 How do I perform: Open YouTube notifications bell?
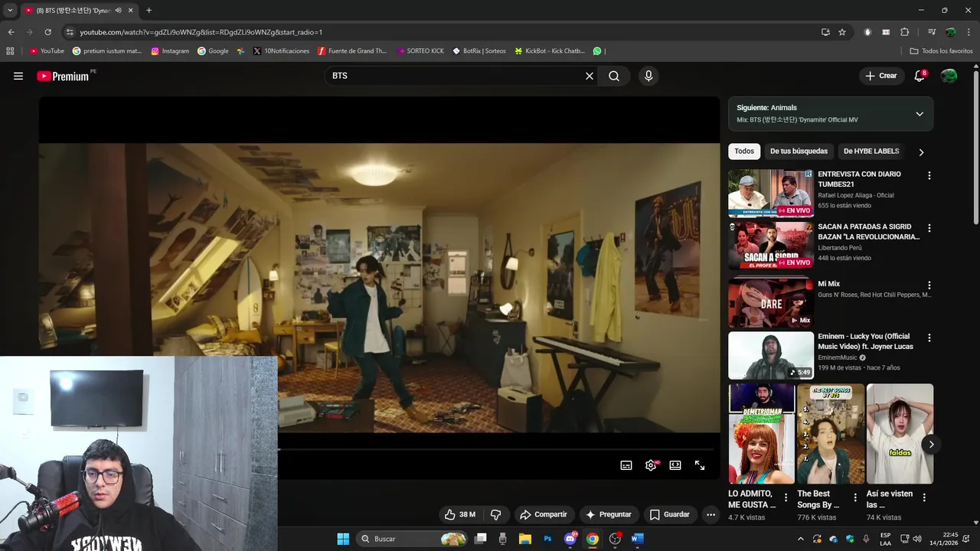[x=920, y=76]
